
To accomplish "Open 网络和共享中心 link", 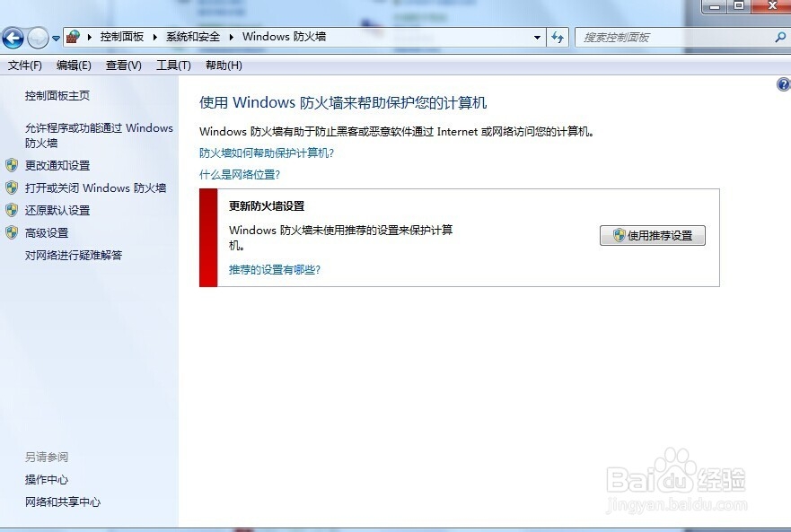I will 63,501.
